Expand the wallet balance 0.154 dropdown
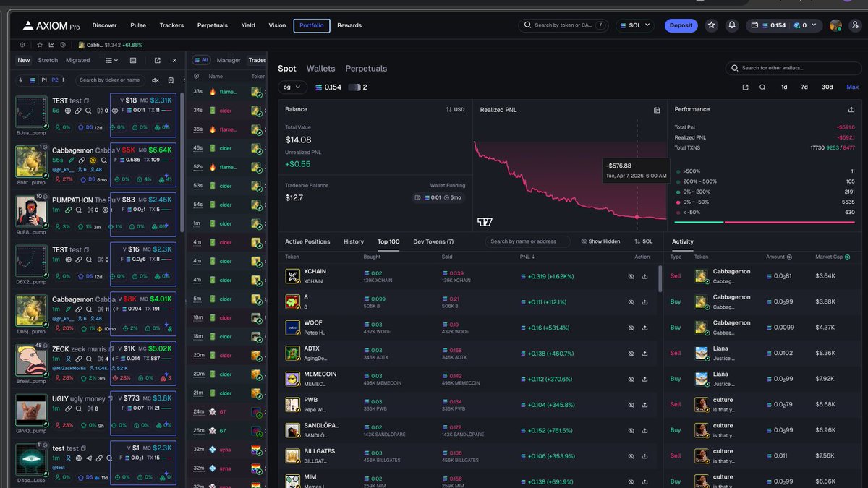This screenshot has width=868, height=488. [784, 25]
